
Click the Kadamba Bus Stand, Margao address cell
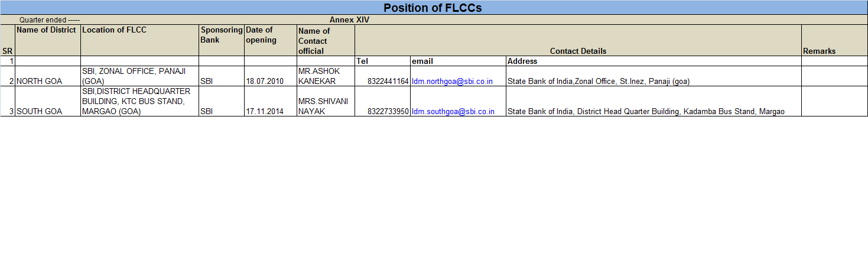tap(646, 111)
